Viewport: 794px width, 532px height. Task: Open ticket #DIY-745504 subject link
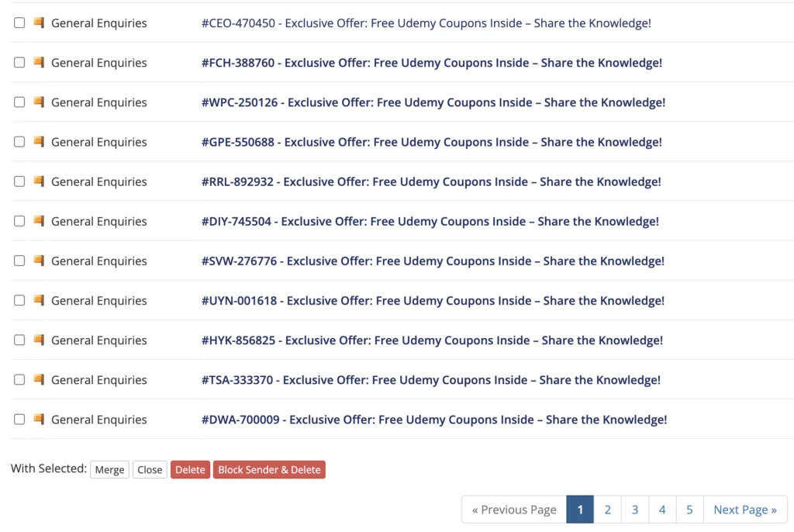[430, 222]
